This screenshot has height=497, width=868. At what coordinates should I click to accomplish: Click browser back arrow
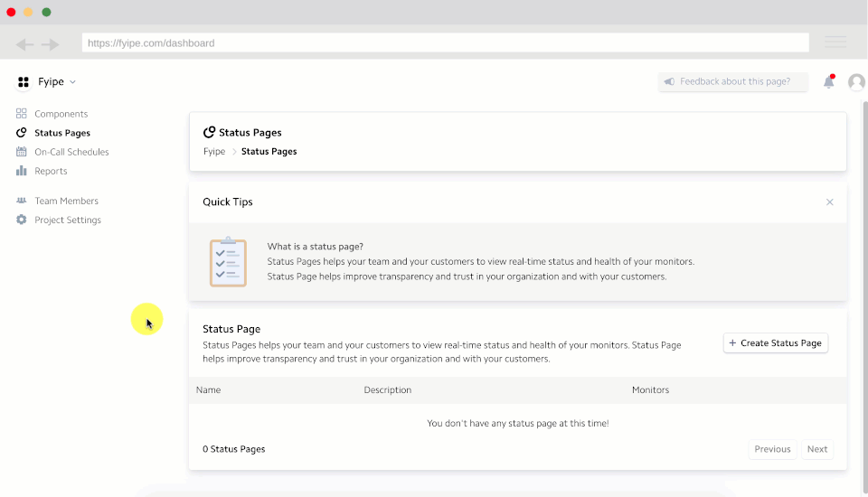point(24,44)
